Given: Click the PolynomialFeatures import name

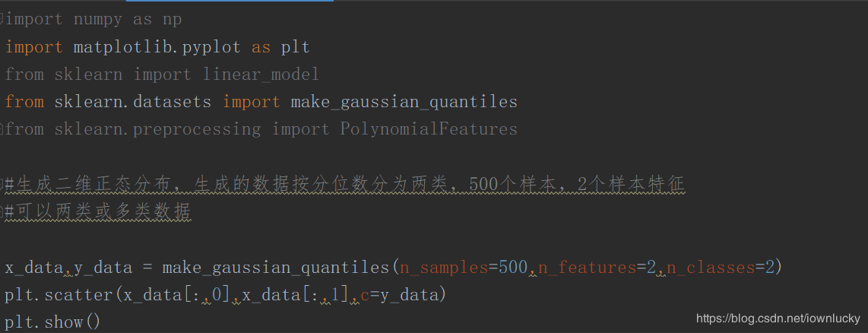Looking at the screenshot, I should [x=429, y=129].
